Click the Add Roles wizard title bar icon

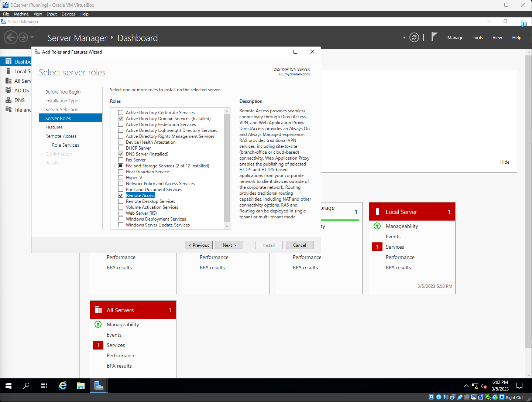pos(37,52)
